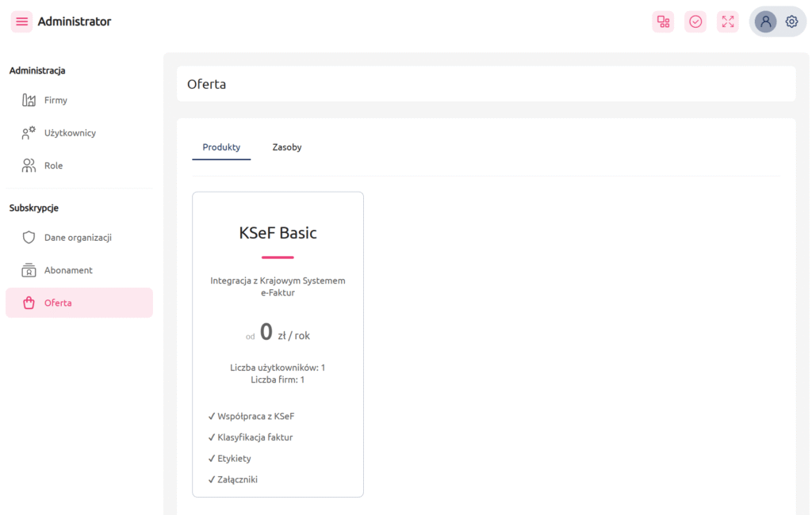812x515 pixels.
Task: Navigate to Dane organizacji
Action: click(78, 238)
